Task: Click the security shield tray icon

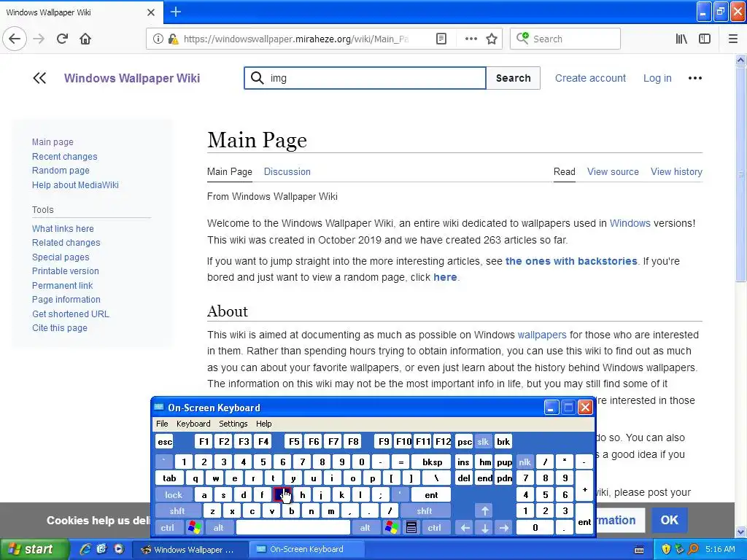Action: (665, 550)
